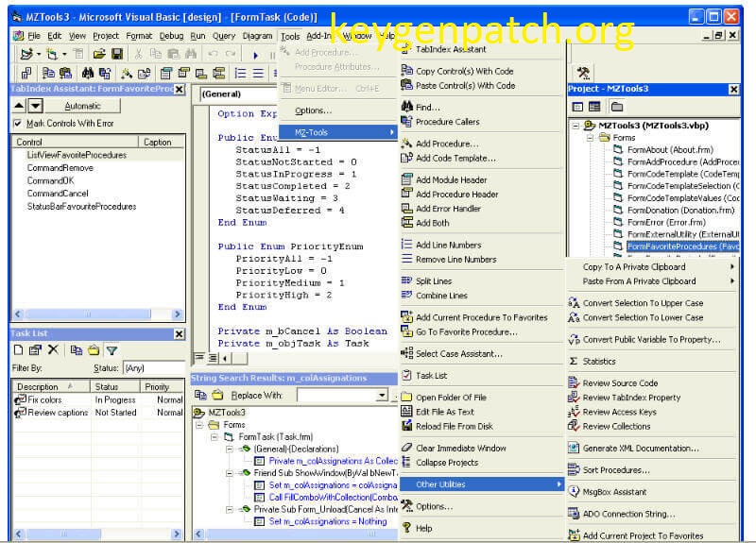Click the Task List icon in menu
Viewport: 756px width, 543px height.
tap(407, 375)
